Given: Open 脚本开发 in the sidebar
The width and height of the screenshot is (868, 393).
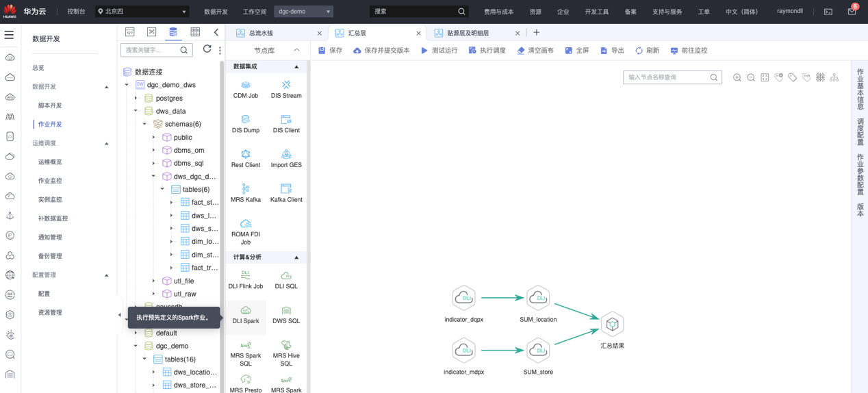Looking at the screenshot, I should coord(50,105).
